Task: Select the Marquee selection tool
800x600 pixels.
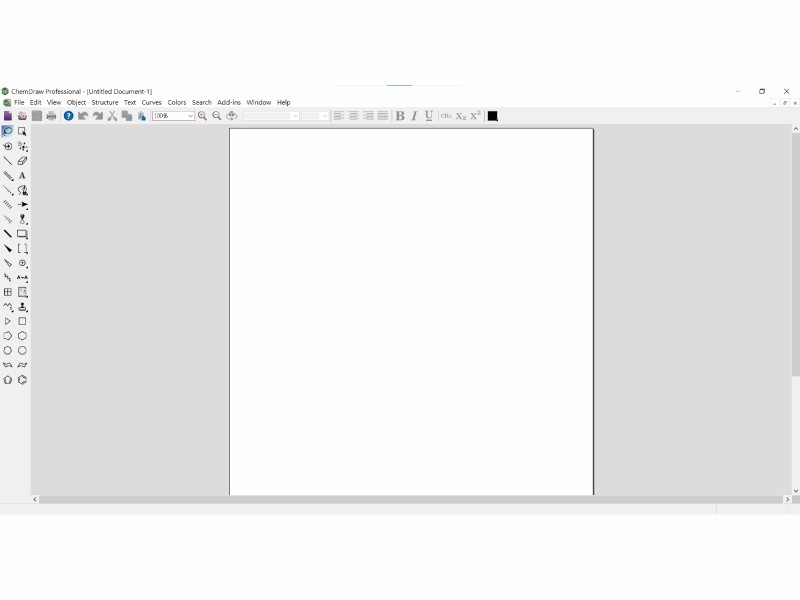Action: (22, 131)
